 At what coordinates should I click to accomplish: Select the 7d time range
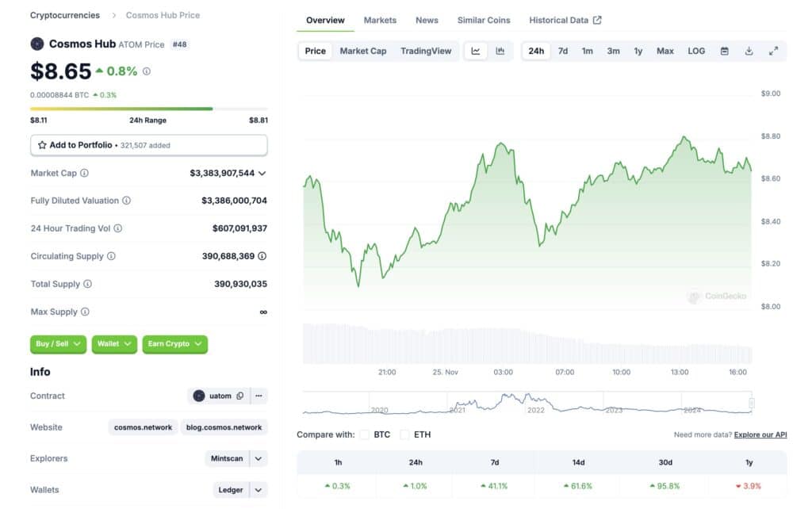coord(563,51)
